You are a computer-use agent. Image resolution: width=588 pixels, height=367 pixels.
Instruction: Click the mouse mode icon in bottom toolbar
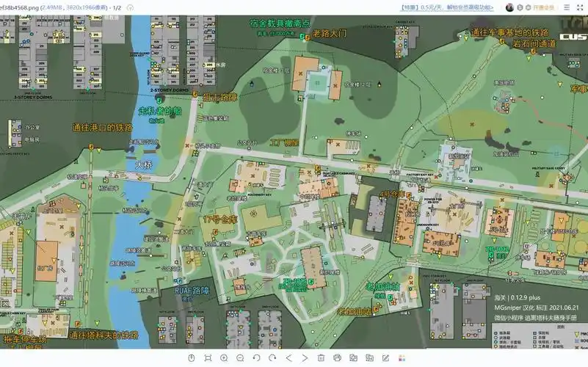click(191, 358)
